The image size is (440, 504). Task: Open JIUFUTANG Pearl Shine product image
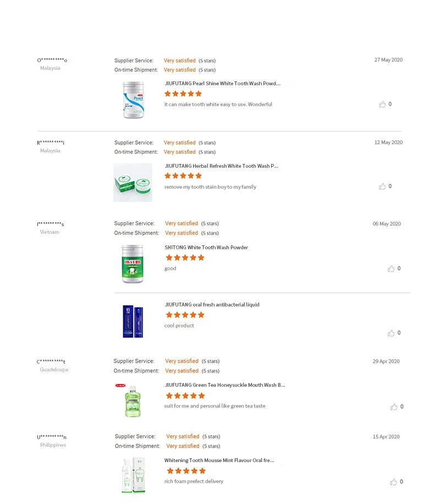pos(133,100)
